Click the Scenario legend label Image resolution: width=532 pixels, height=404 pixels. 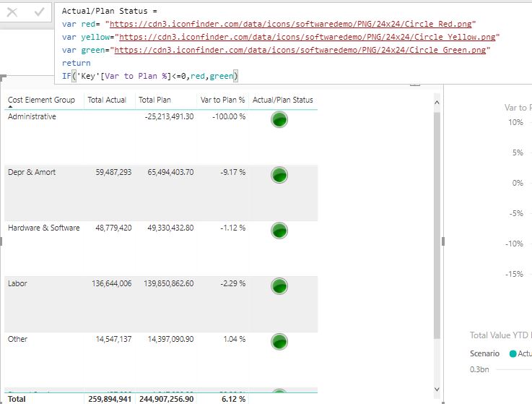click(x=484, y=353)
